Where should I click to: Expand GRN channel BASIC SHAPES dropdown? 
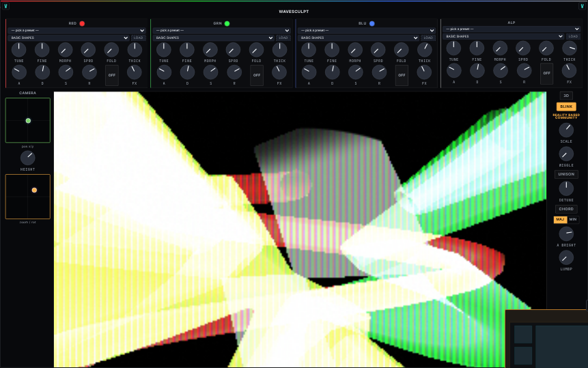coord(213,38)
